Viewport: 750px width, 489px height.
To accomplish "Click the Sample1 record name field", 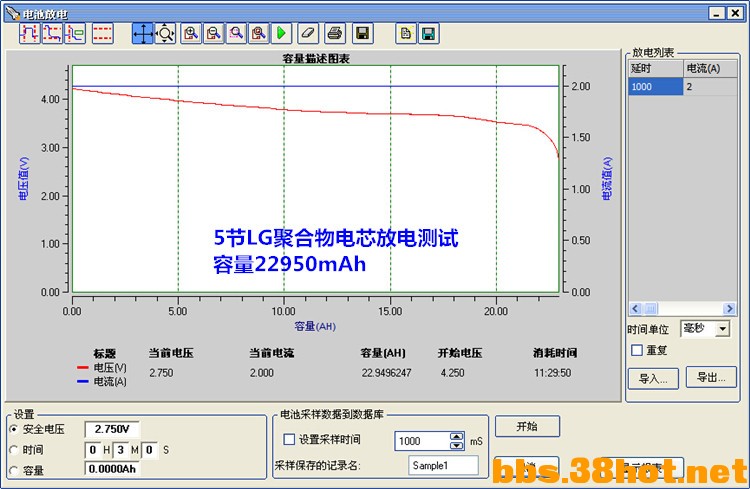I will tap(443, 465).
